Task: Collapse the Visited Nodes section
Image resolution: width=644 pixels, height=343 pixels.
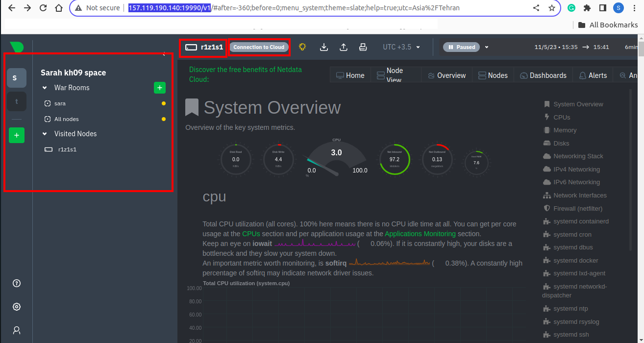Action: (x=45, y=134)
